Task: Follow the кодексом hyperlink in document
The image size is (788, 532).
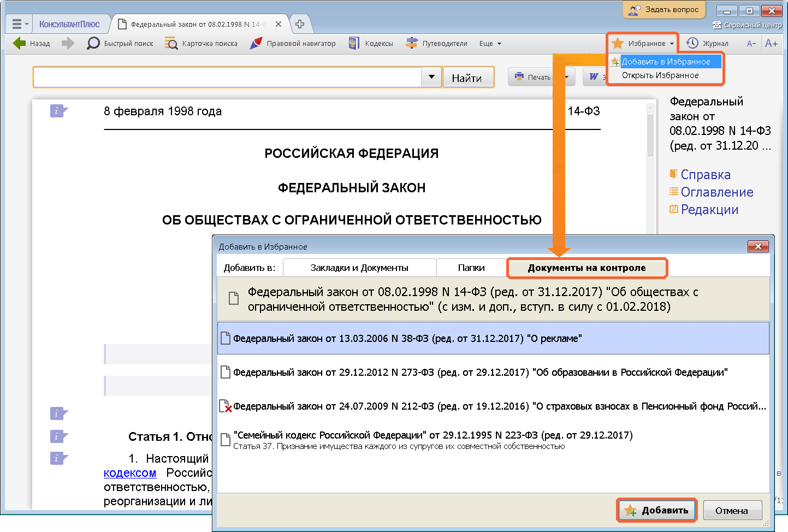Action: pos(130,473)
